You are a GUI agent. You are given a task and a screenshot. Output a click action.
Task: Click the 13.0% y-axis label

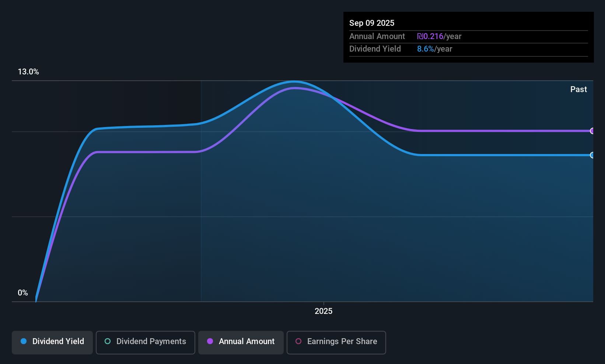pos(28,72)
